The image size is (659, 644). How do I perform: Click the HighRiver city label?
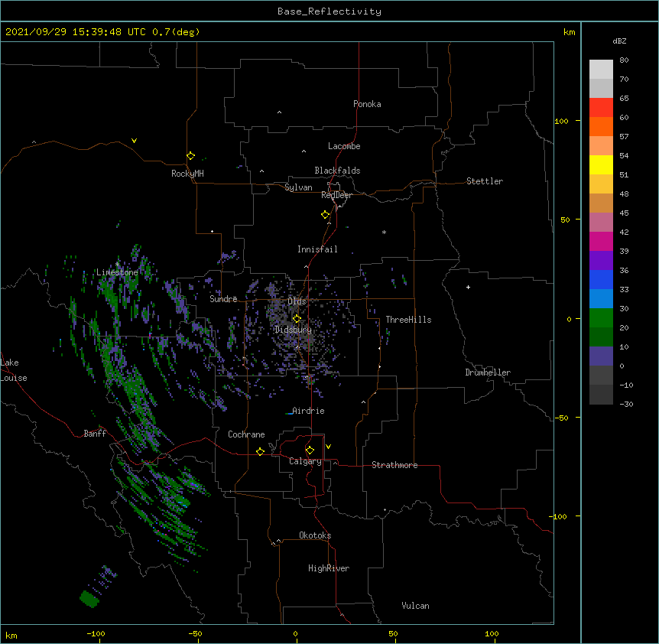[329, 568]
